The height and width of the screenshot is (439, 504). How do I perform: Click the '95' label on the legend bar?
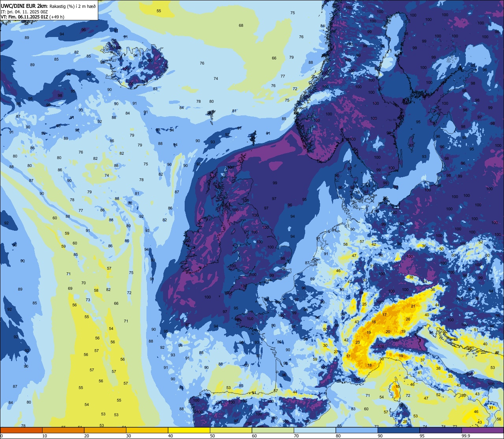point(422,436)
